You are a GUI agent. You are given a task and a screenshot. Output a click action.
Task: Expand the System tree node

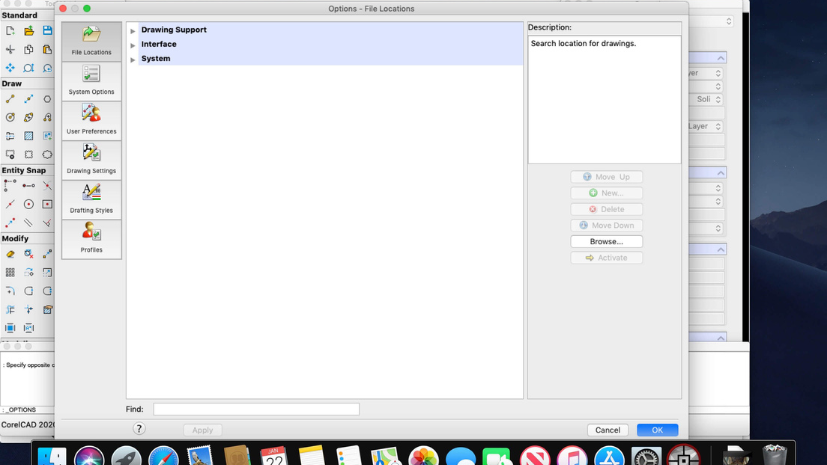pos(133,59)
